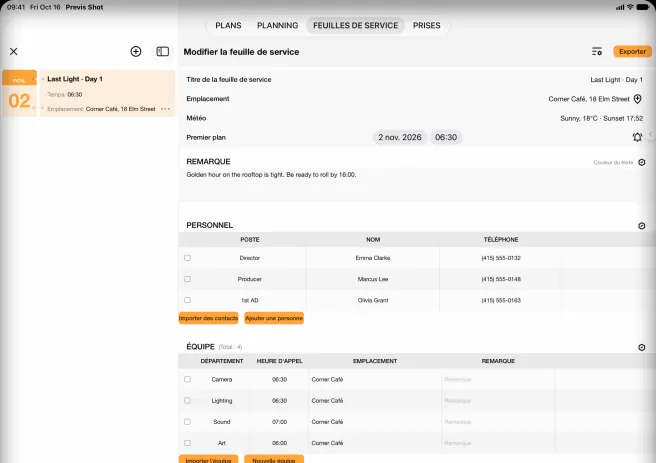Open the map pin icon for Emplacement
This screenshot has height=463, width=656.
click(637, 99)
